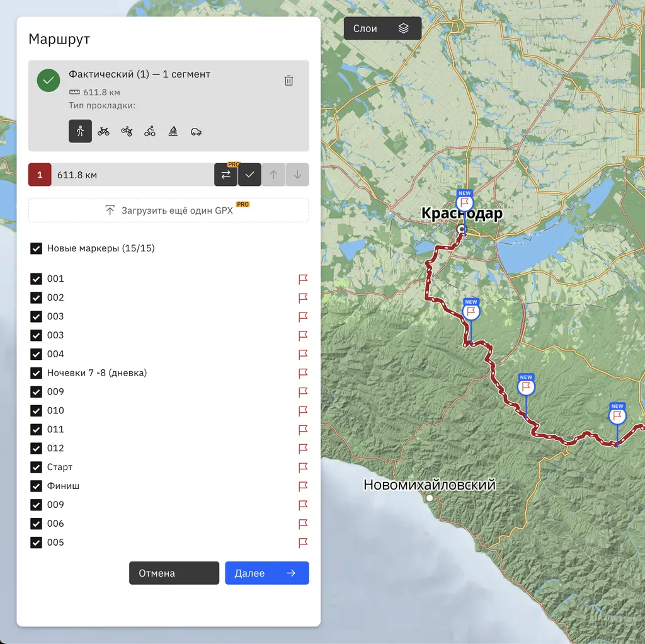Image resolution: width=645 pixels, height=644 pixels.
Task: Move segment down with arrow button
Action: (x=297, y=175)
